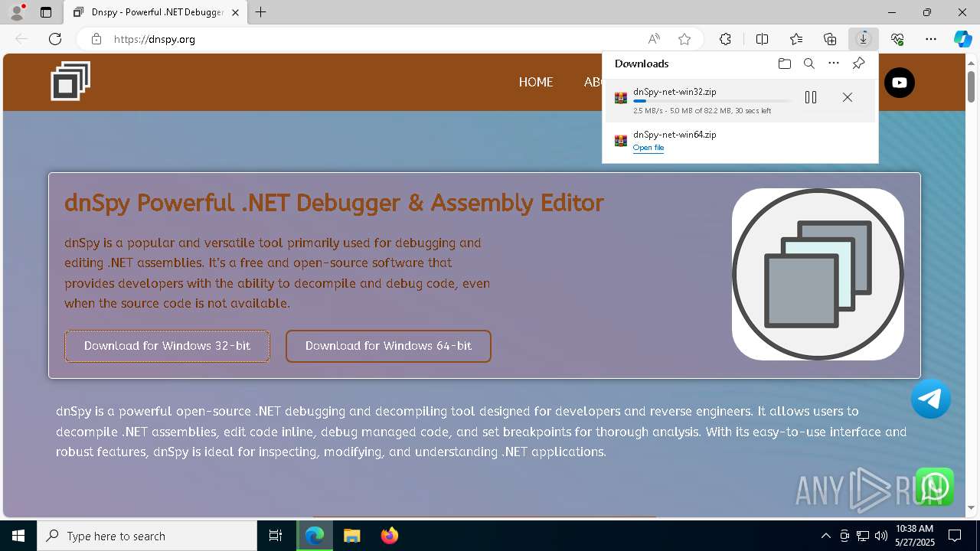Launch Copilot sidebar
The height and width of the screenshot is (551, 980).
pyautogui.click(x=962, y=39)
